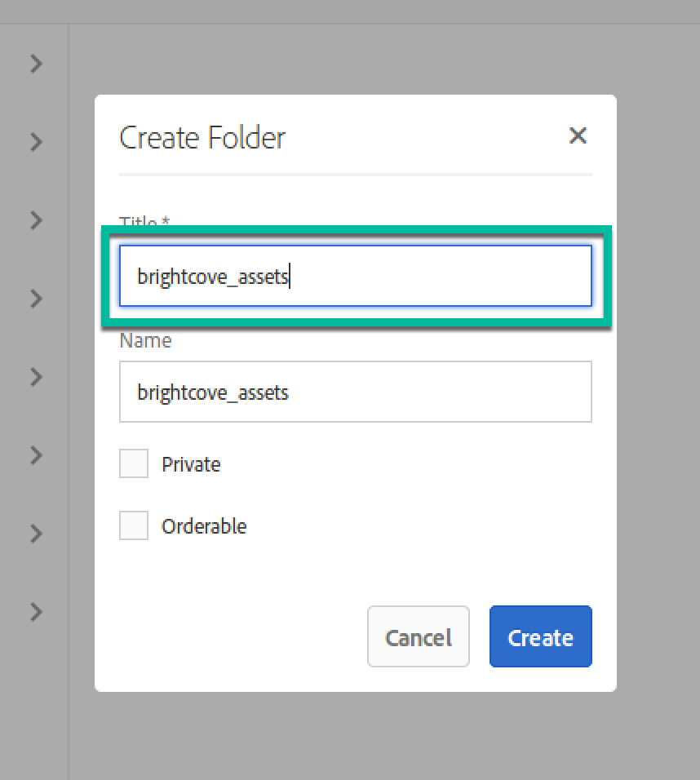Expand the fourth chevron in left sidebar
Viewport: 700px width, 780px height.
point(36,299)
